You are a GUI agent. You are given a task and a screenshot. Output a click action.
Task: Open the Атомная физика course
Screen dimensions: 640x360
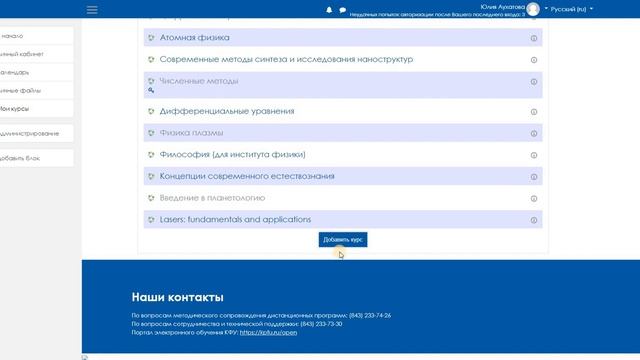click(194, 38)
